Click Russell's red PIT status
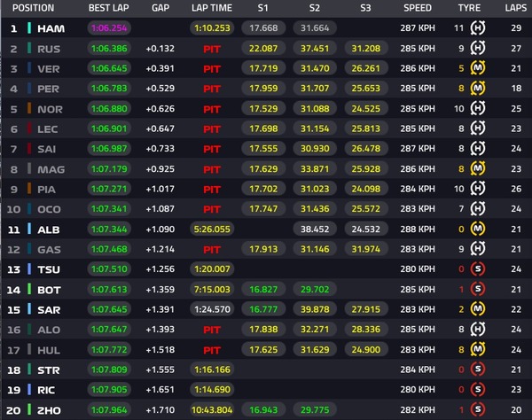 coord(212,49)
